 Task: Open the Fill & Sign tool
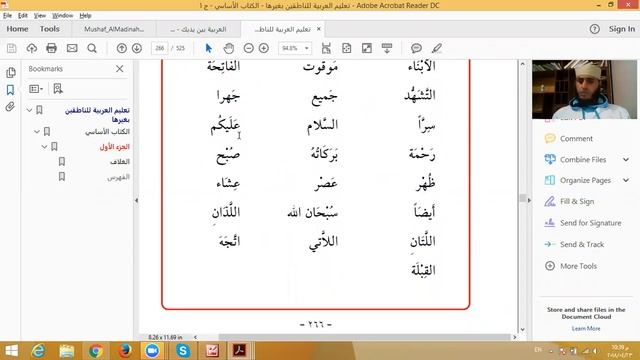(577, 202)
